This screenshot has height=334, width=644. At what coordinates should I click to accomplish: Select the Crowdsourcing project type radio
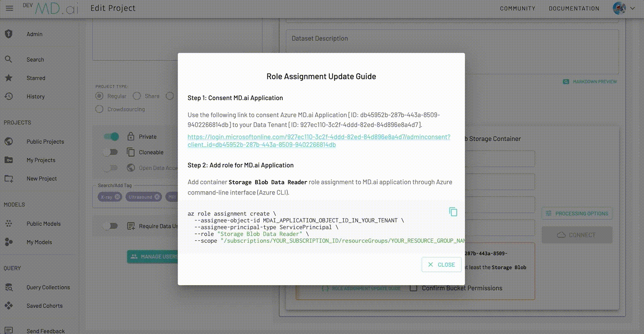[x=99, y=109]
